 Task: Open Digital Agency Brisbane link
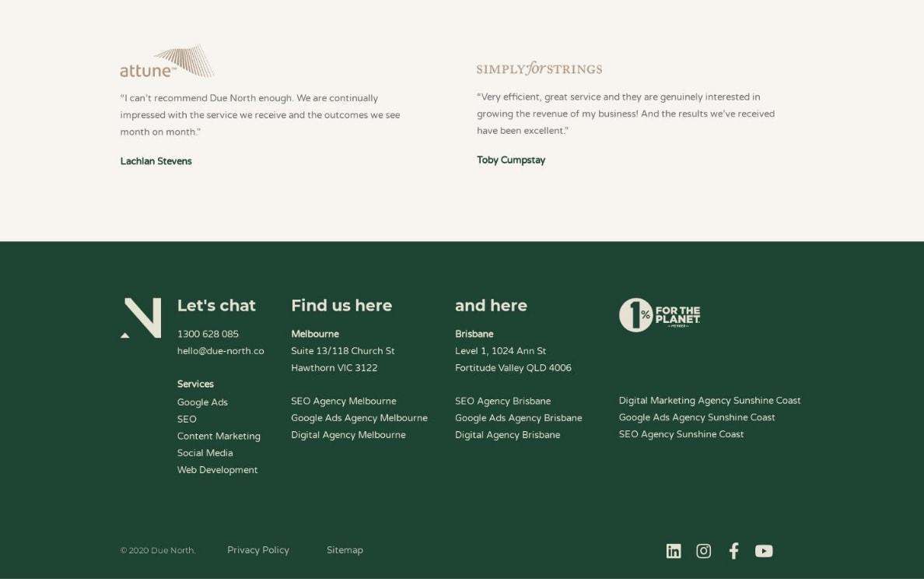tap(507, 435)
